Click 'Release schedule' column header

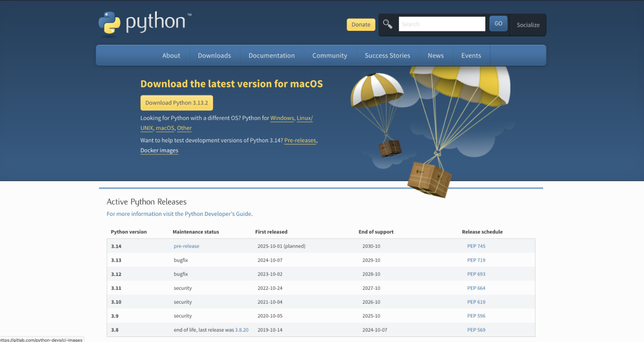482,232
